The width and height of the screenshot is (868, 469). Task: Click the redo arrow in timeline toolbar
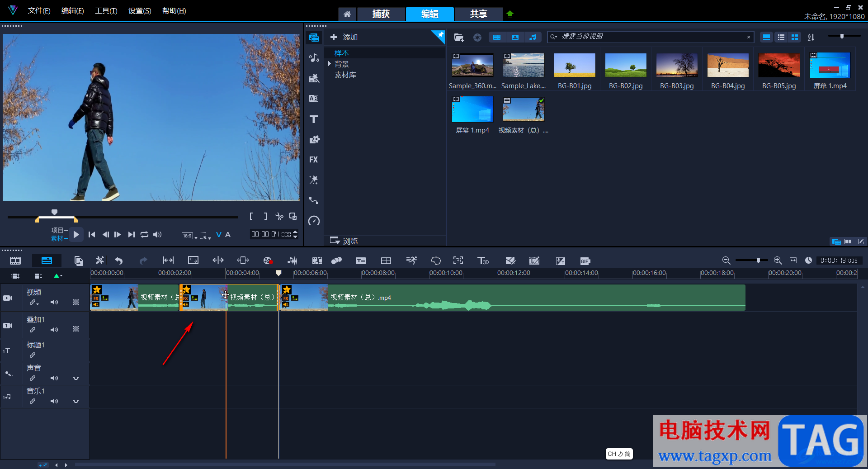tap(143, 261)
